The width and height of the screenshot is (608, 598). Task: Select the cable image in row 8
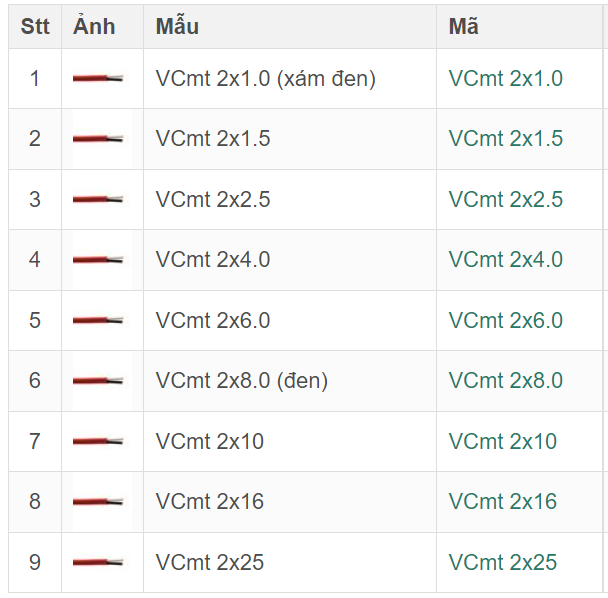pyautogui.click(x=99, y=502)
